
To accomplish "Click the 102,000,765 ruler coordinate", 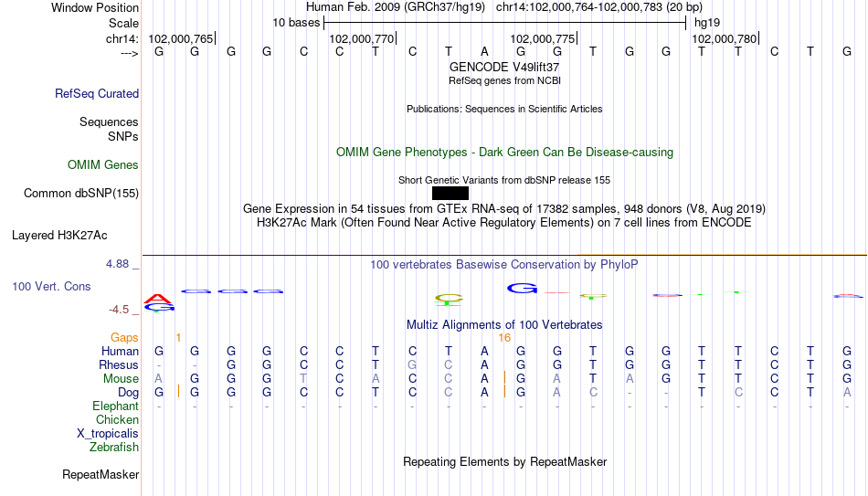I will pyautogui.click(x=181, y=38).
